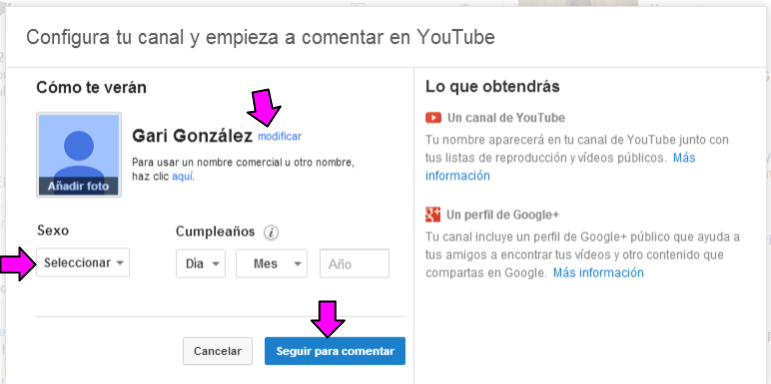Viewport: 771px width, 384px height.
Task: Open the 'Mes' birthday dropdown
Action: click(271, 264)
